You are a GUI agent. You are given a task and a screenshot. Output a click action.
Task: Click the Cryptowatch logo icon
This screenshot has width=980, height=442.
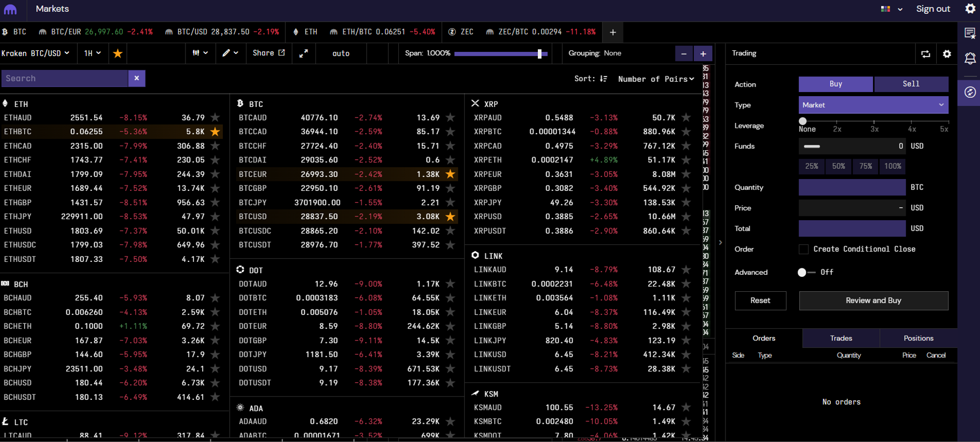[x=10, y=9]
